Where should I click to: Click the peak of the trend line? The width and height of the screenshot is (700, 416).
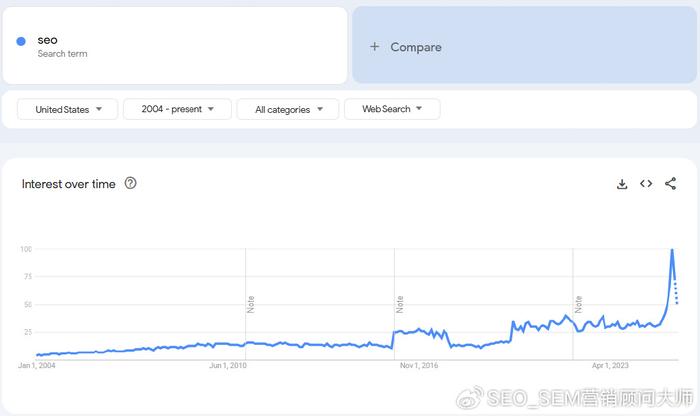coord(672,249)
